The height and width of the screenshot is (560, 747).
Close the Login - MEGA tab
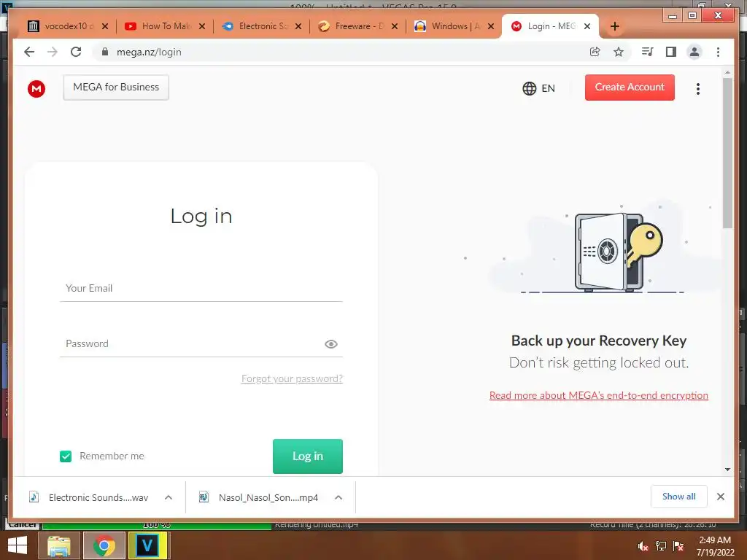(587, 26)
